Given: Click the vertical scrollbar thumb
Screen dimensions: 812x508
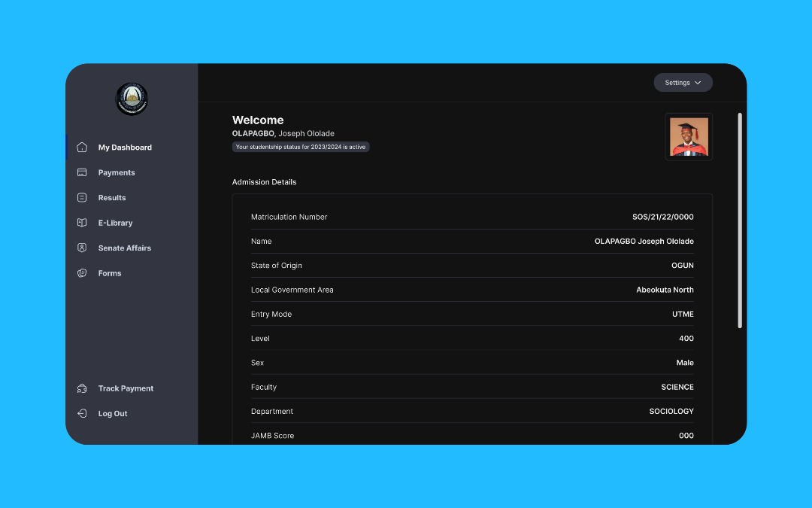Looking at the screenshot, I should coord(740,221).
